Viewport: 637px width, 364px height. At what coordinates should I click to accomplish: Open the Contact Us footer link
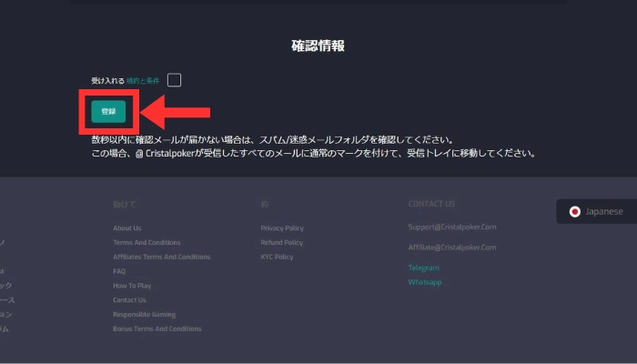tap(129, 299)
